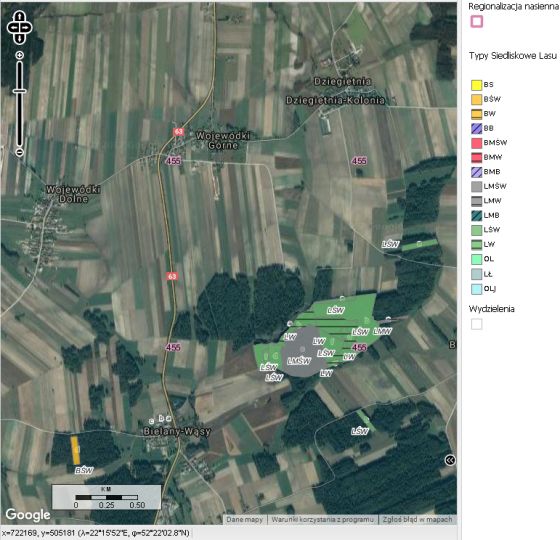Click the gray LMŚW legend swatch
Image resolution: width=560 pixels, height=540 pixels.
click(x=476, y=186)
